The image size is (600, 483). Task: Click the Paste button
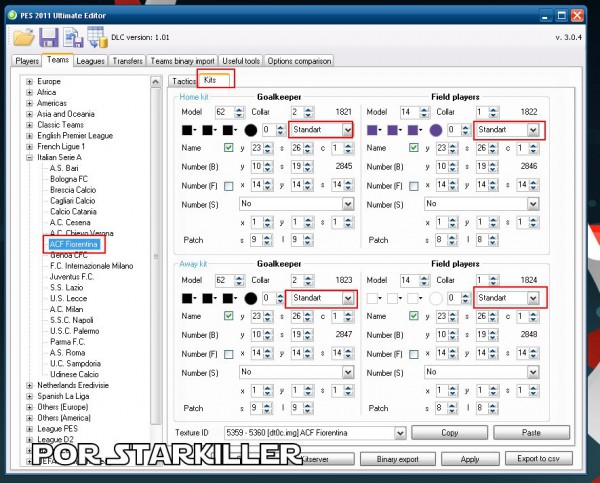coord(531,433)
